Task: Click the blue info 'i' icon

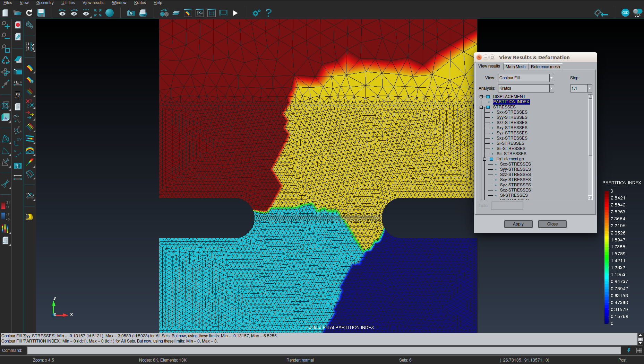Action: click(x=18, y=166)
